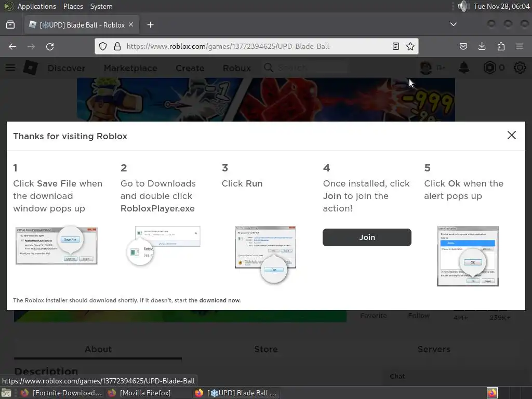Click the forward navigation arrow
The image size is (532, 399).
[31, 46]
